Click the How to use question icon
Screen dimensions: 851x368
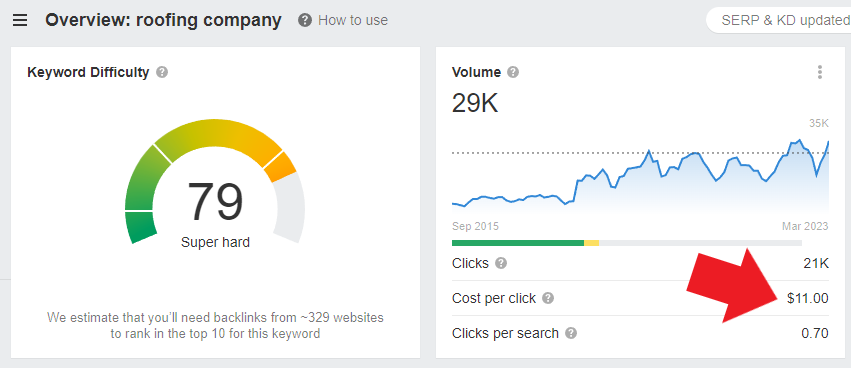click(x=305, y=21)
